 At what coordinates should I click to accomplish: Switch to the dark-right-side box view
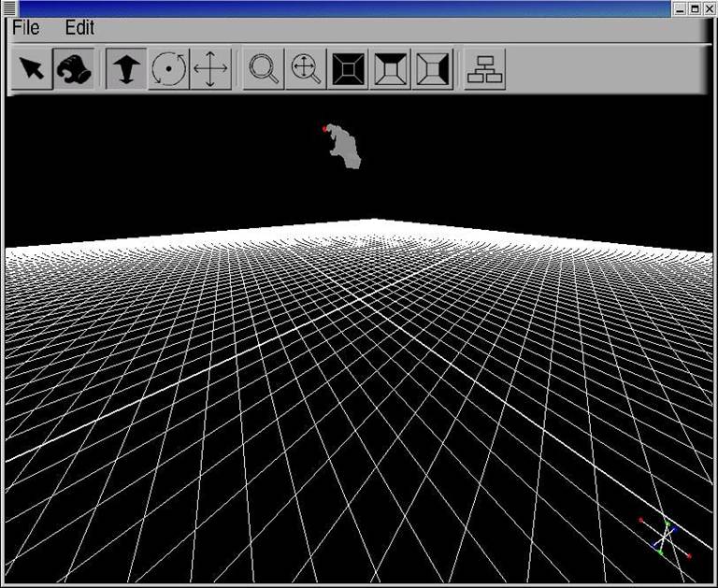click(432, 68)
